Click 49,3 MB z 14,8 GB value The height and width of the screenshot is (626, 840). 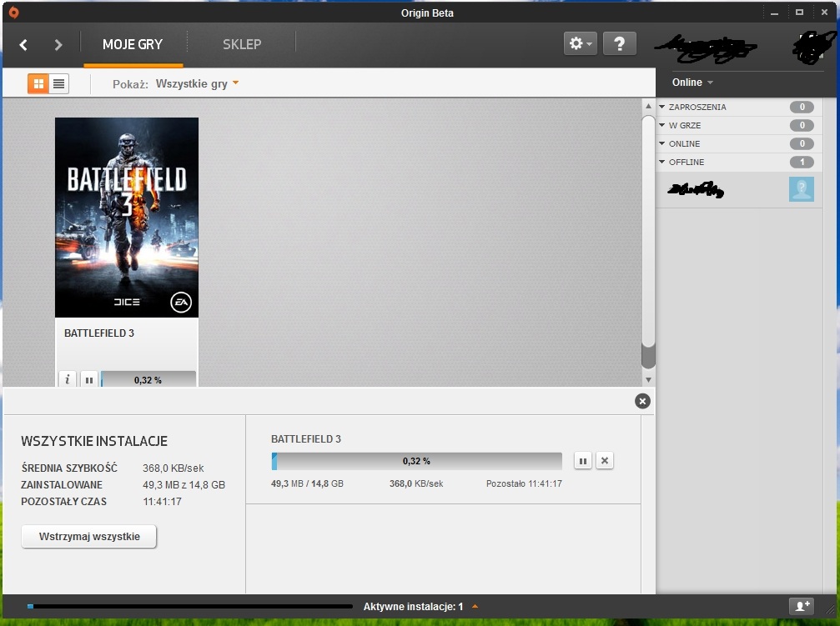pyautogui.click(x=184, y=484)
